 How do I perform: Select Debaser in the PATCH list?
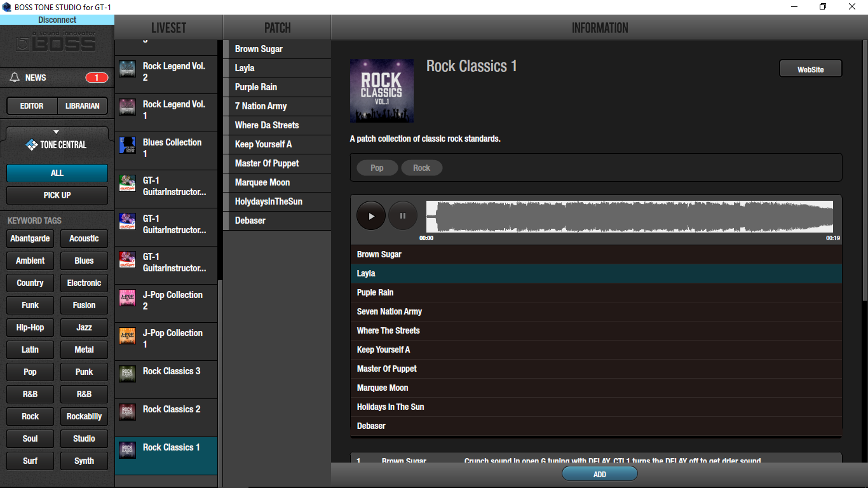[x=278, y=220]
